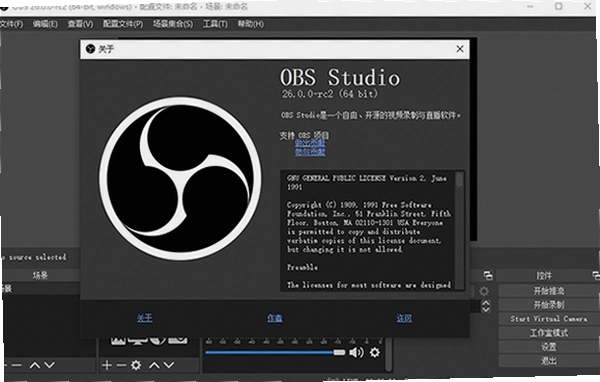This screenshot has width=600, height=382.
Task: Click version text 26.0.0-rc2 (64 bit)
Action: pyautogui.click(x=330, y=94)
